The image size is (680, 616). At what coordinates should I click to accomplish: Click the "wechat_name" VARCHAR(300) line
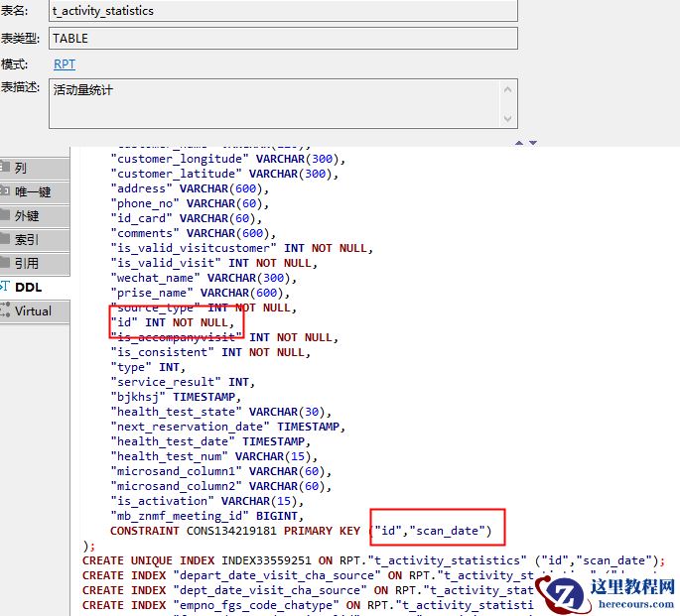pyautogui.click(x=204, y=278)
